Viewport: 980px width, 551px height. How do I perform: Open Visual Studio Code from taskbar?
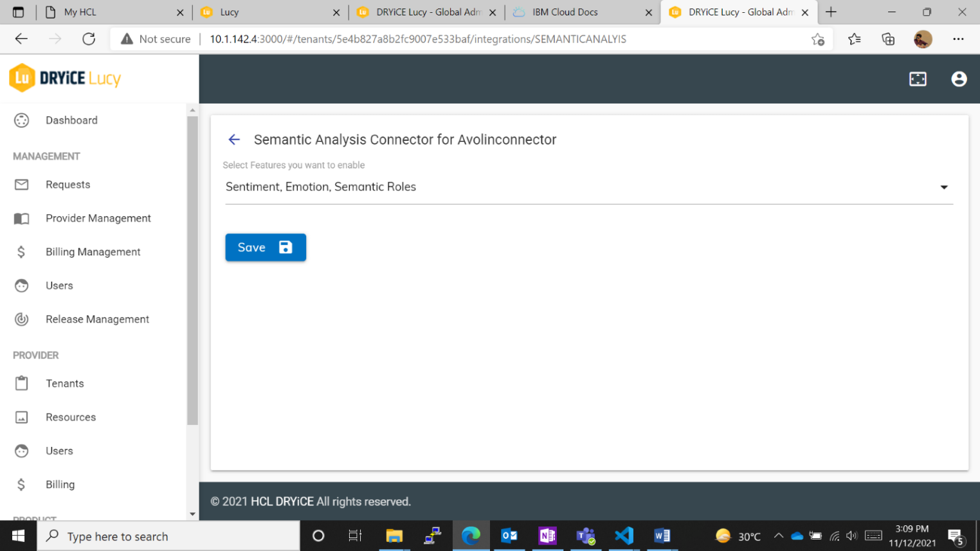624,536
